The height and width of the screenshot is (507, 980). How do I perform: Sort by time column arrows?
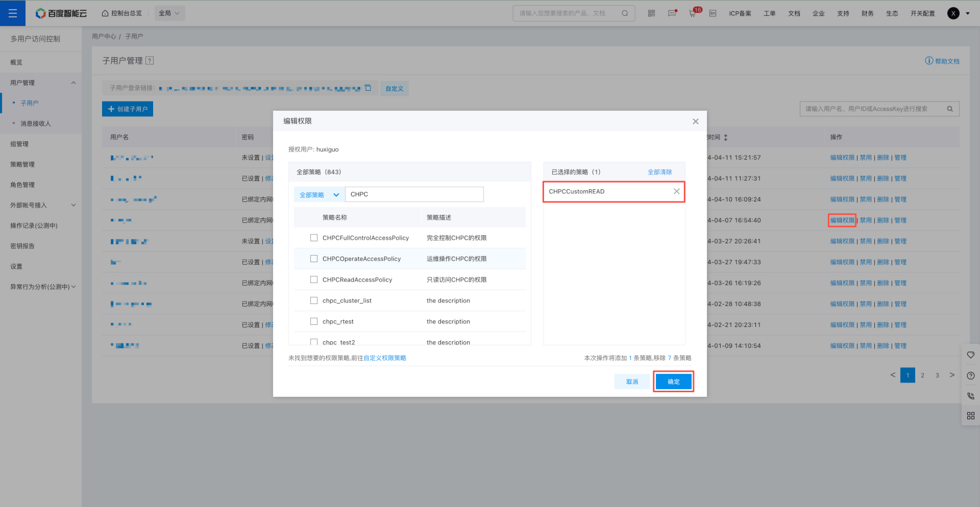(x=725, y=137)
